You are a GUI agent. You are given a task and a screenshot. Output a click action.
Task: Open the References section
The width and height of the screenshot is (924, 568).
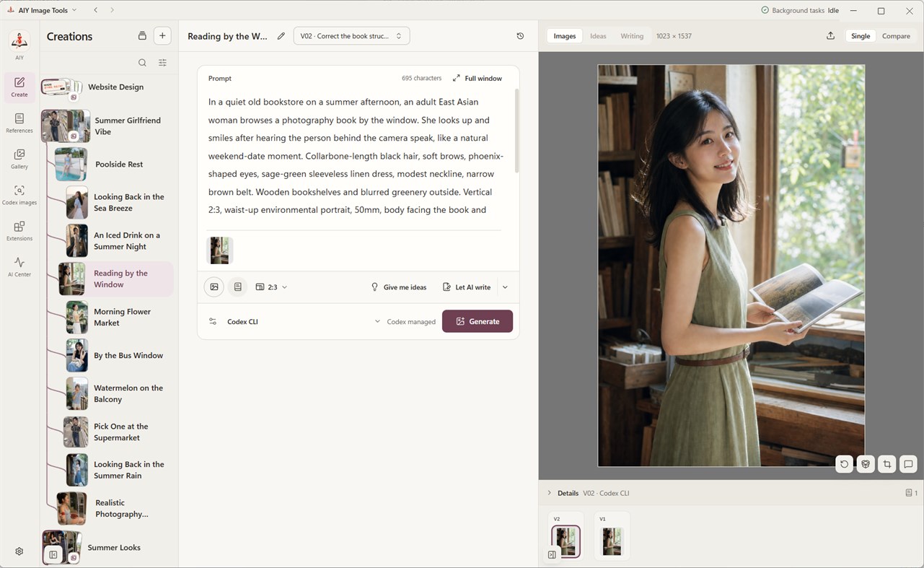[x=19, y=123]
